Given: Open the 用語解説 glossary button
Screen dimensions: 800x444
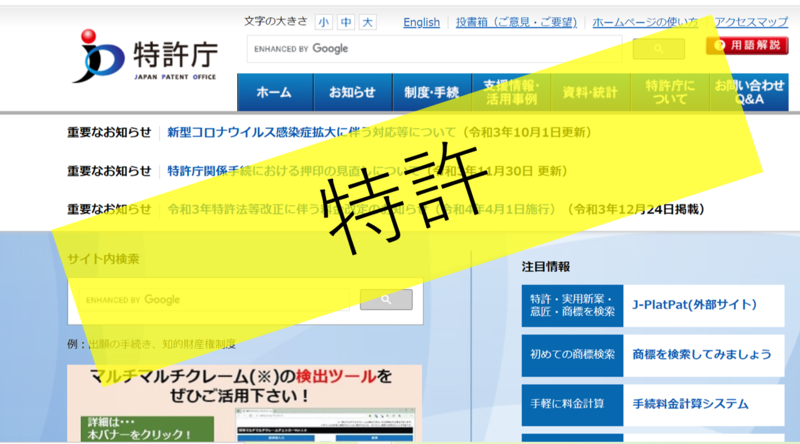Looking at the screenshot, I should [746, 46].
